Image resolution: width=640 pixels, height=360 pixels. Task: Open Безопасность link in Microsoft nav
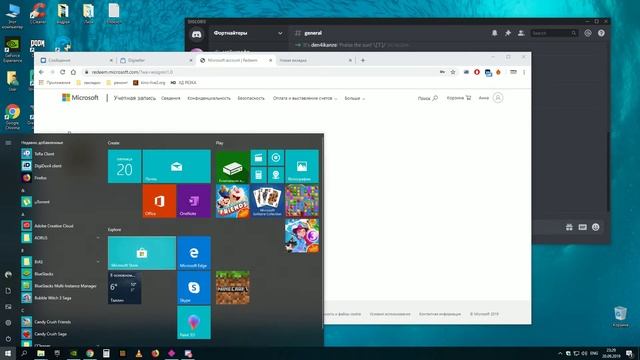click(251, 98)
